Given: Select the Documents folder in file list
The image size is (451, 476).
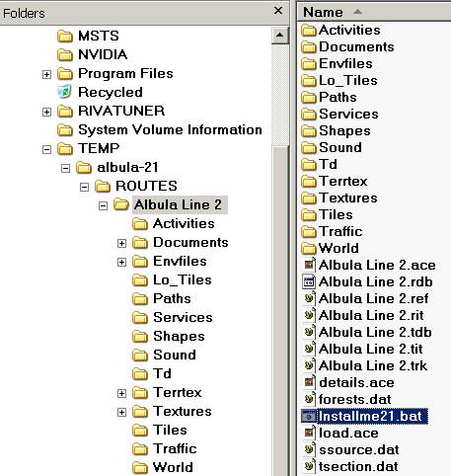Looking at the screenshot, I should coord(356,47).
